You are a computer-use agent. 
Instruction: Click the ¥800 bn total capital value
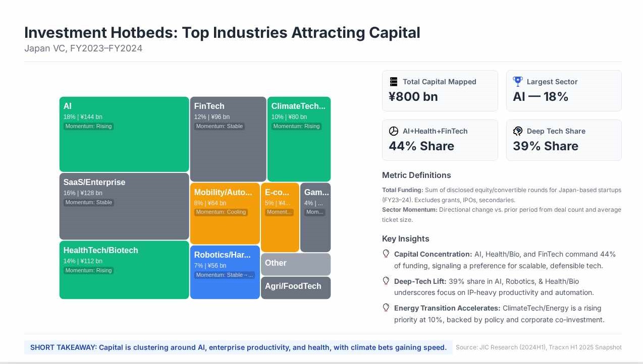coord(413,96)
